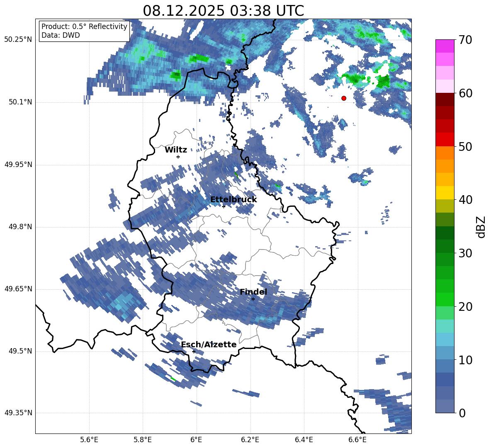Click the timestamp title 08.12.2025 03:38 UTC

(x=224, y=11)
